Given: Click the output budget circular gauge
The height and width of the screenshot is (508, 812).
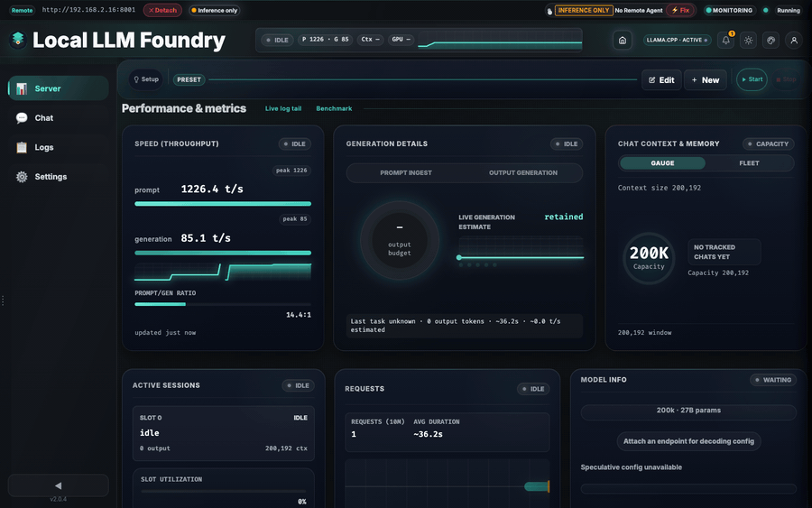Looking at the screenshot, I should [400, 241].
